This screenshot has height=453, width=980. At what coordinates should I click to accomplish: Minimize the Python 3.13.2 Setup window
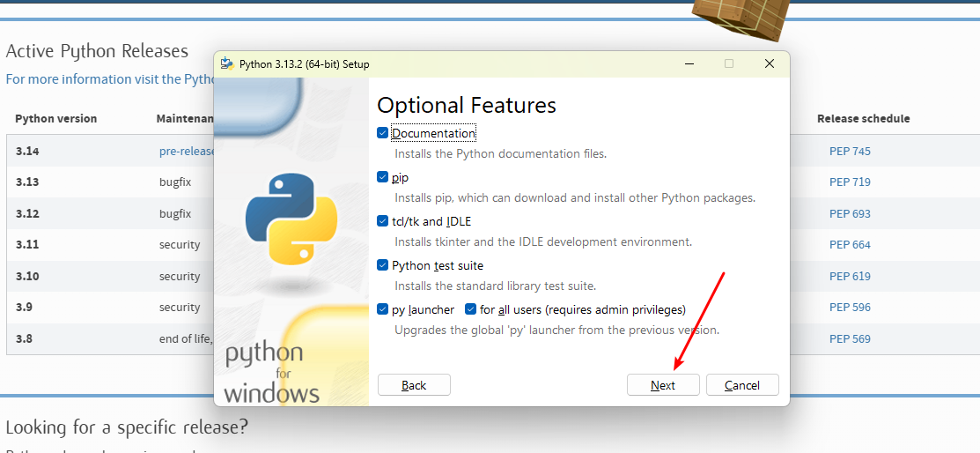click(x=688, y=64)
